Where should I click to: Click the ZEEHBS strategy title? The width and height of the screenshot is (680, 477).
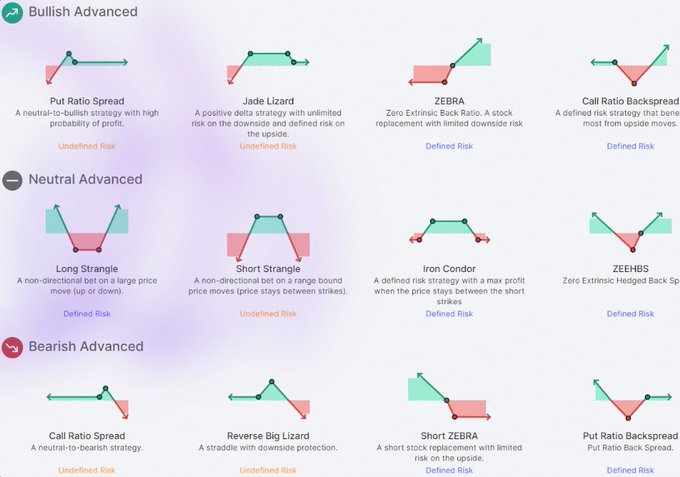pos(630,269)
